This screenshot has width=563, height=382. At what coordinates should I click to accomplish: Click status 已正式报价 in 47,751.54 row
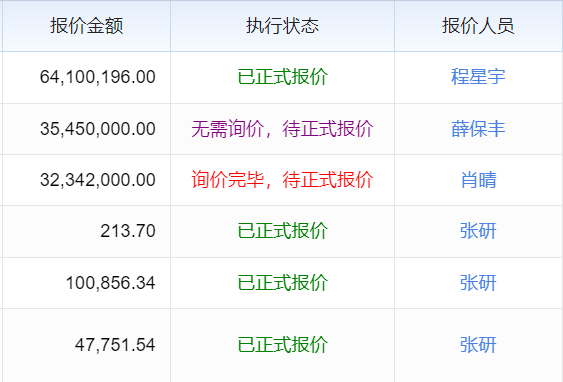click(x=283, y=345)
